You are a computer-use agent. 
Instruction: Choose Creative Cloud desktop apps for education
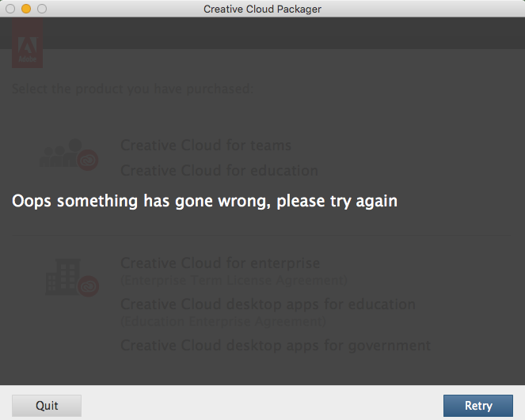(x=268, y=305)
